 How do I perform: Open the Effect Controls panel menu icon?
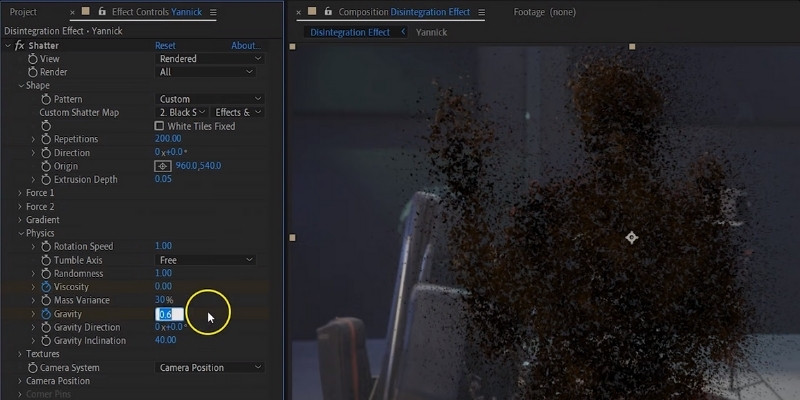212,12
